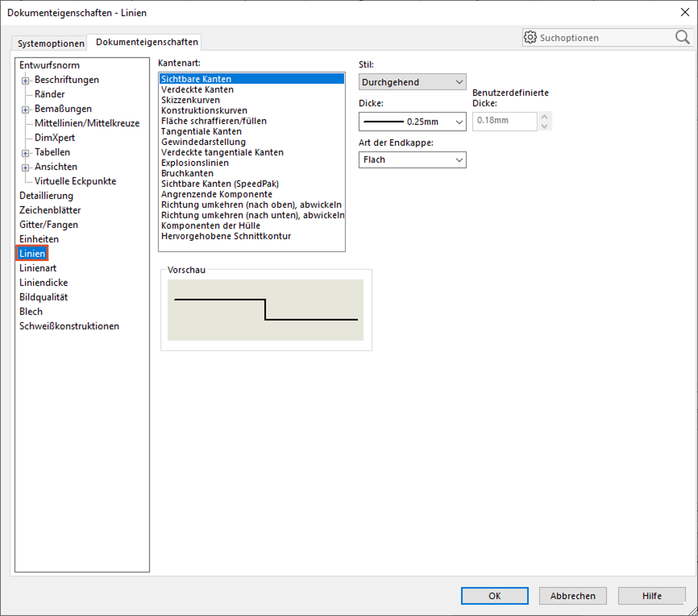The height and width of the screenshot is (616, 698).
Task: Expand the Bemaßungen tree node
Action: [x=25, y=109]
